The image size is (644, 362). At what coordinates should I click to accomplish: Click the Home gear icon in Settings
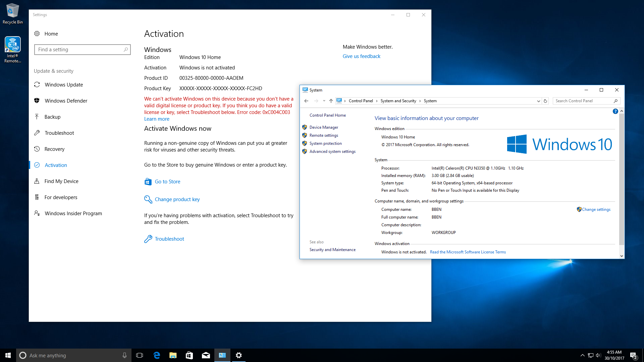click(37, 34)
